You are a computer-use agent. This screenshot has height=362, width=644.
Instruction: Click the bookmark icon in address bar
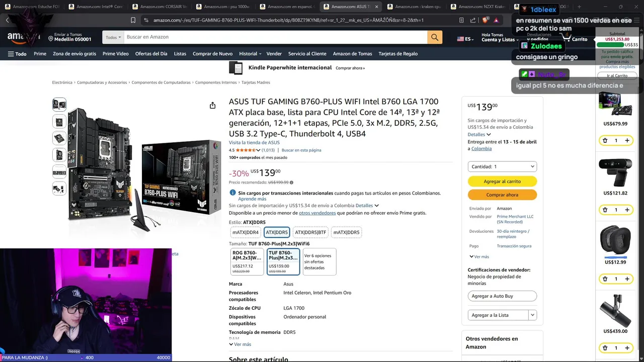point(133,20)
